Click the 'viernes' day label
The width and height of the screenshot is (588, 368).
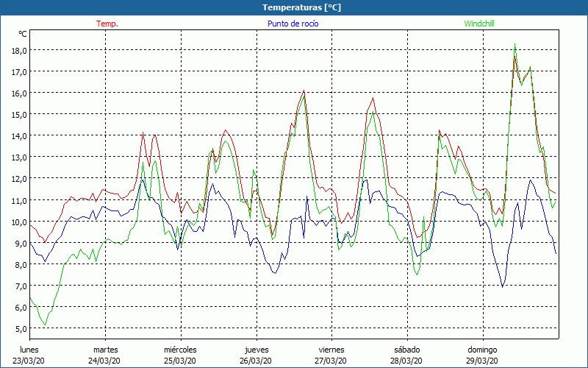point(331,350)
